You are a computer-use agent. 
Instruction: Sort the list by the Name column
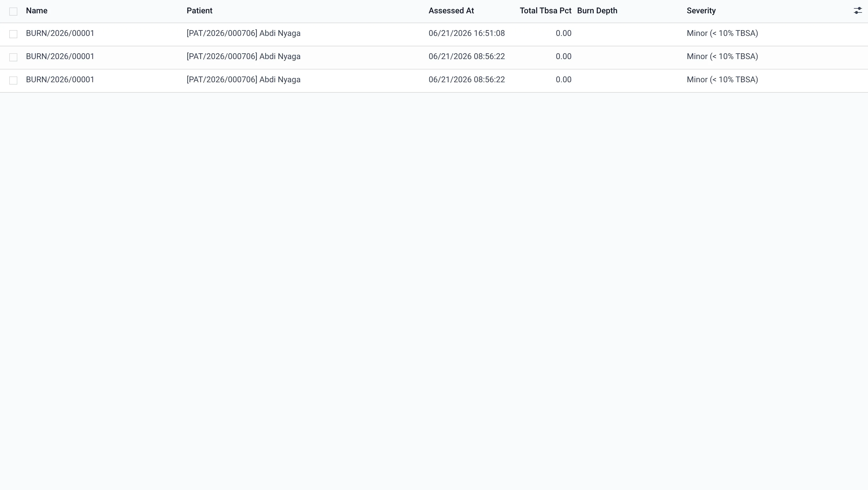[37, 11]
